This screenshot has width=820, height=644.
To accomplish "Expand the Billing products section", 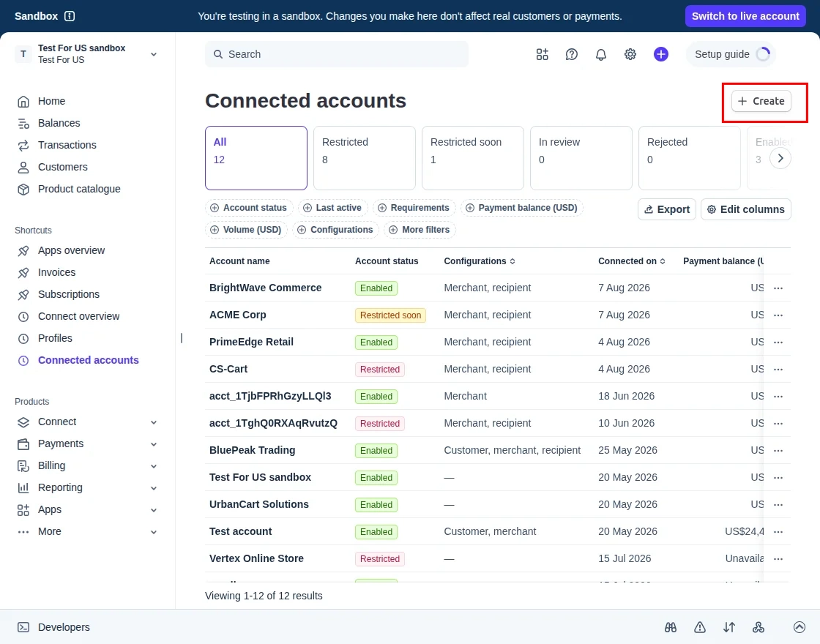I will [87, 465].
